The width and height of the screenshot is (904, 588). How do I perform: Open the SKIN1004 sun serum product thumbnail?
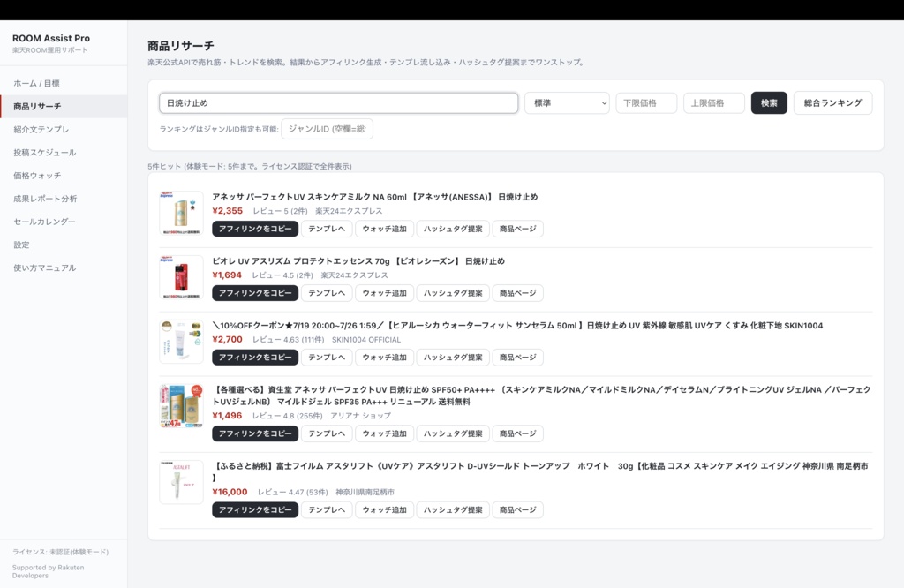click(x=181, y=342)
